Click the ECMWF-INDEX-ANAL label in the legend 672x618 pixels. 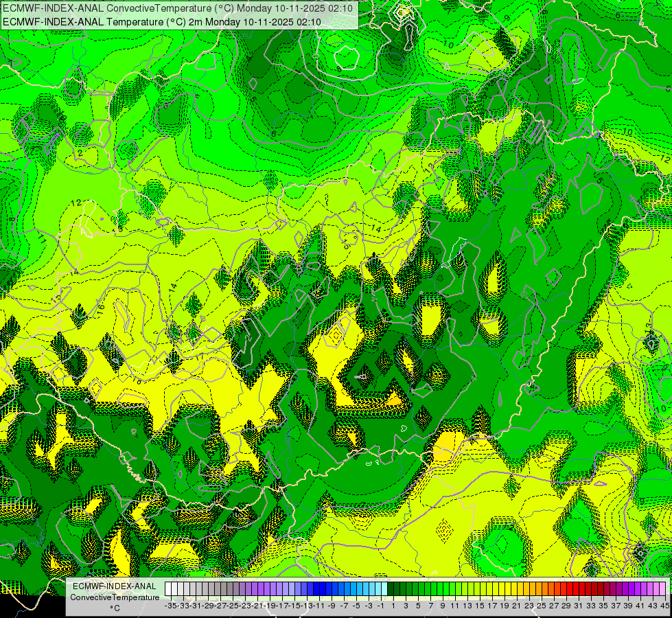pos(115,586)
